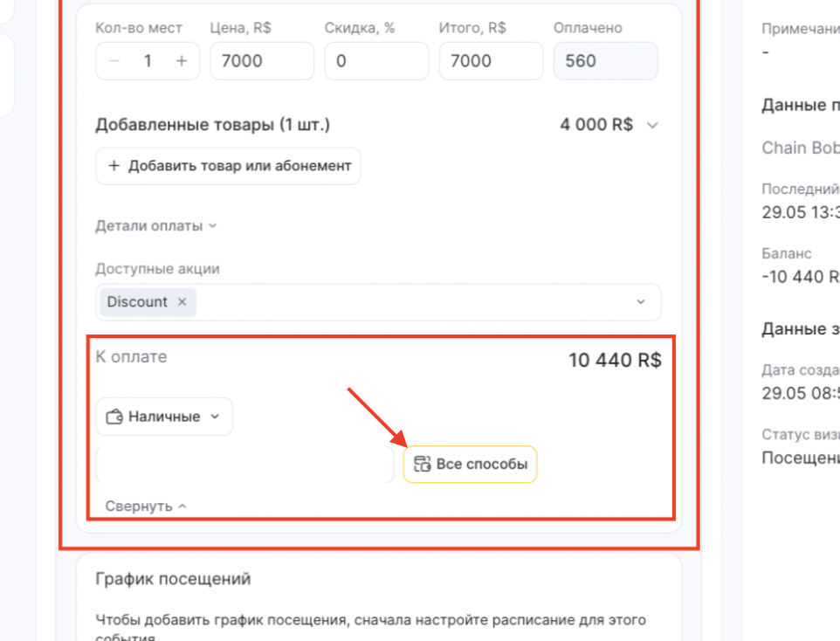Open the Наличные payment method dropdown
Viewport: 840px width, 641px height.
pyautogui.click(x=164, y=417)
